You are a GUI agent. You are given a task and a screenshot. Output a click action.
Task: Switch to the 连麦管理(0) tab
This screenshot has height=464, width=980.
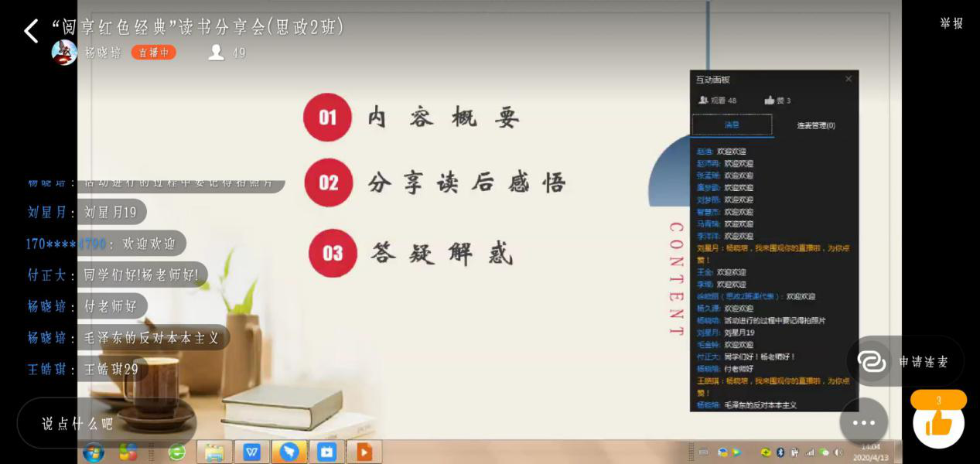click(x=816, y=125)
